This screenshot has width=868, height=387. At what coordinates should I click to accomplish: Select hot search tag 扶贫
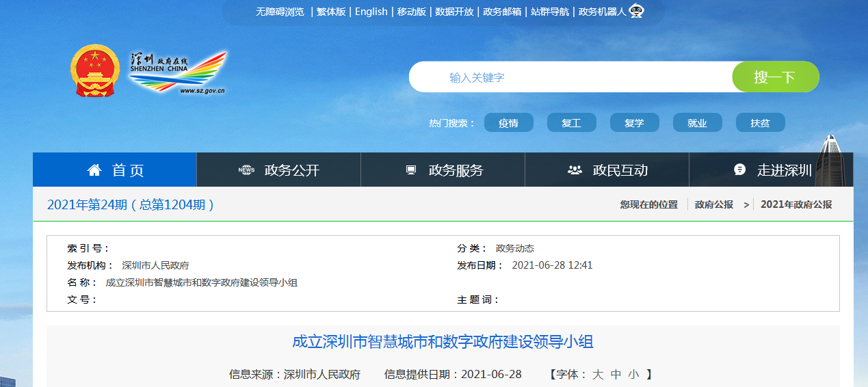761,123
